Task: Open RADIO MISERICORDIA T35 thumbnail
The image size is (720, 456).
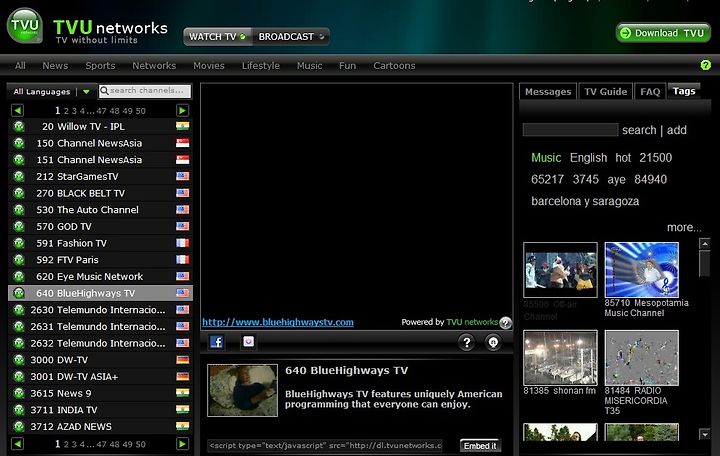Action: pos(641,358)
